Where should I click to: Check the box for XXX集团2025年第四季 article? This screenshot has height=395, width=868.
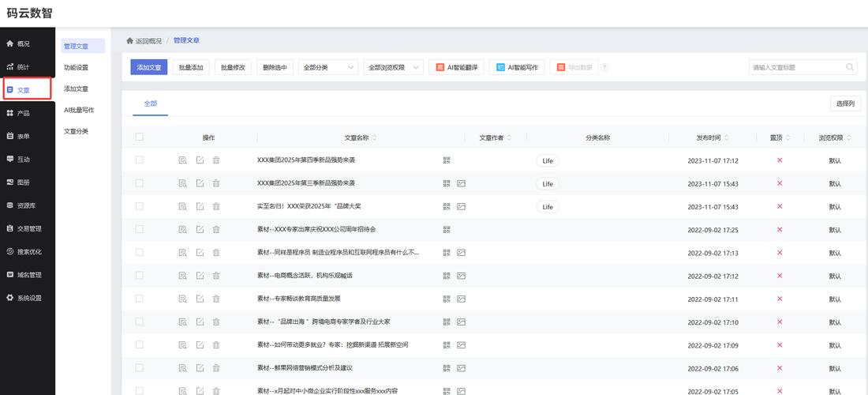pos(140,160)
